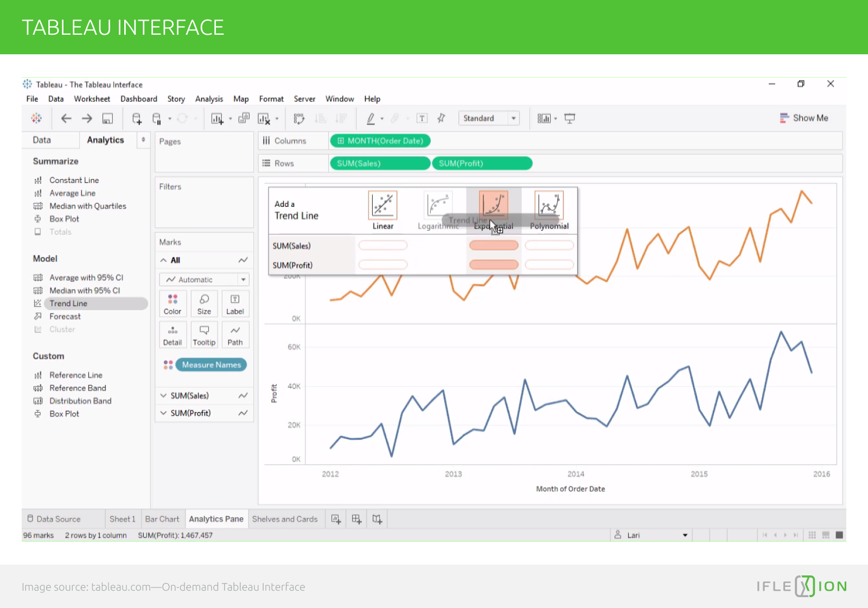This screenshot has height=608, width=868.
Task: Select Constant Line under Summarize
Action: 74,180
